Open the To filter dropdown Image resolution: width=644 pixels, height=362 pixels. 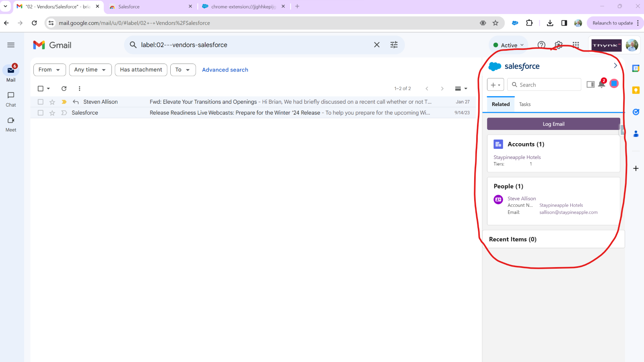[x=183, y=70]
